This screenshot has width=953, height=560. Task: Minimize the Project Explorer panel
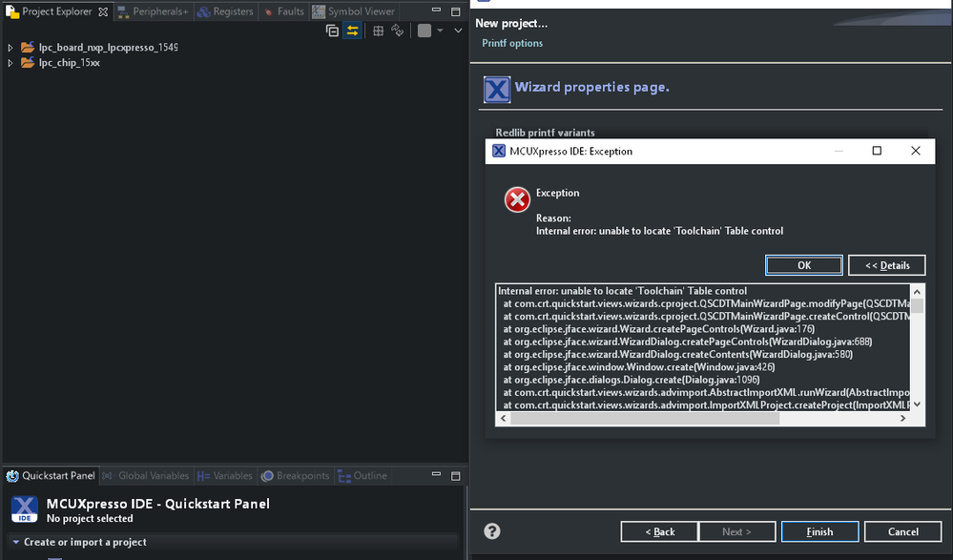[x=436, y=10]
